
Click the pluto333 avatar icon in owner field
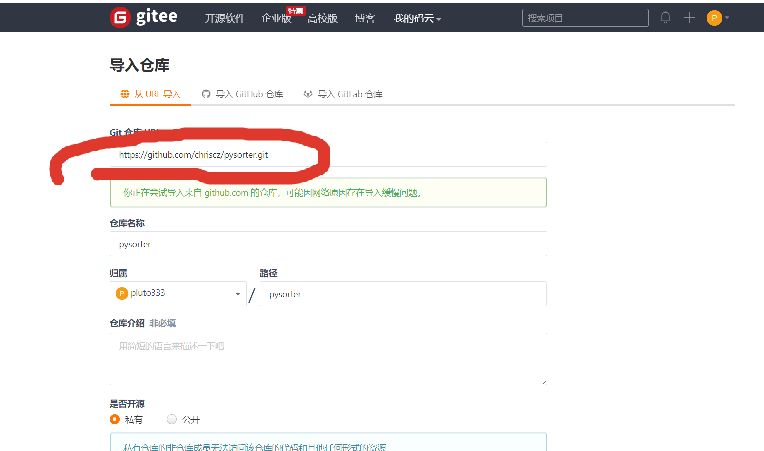pyautogui.click(x=121, y=293)
